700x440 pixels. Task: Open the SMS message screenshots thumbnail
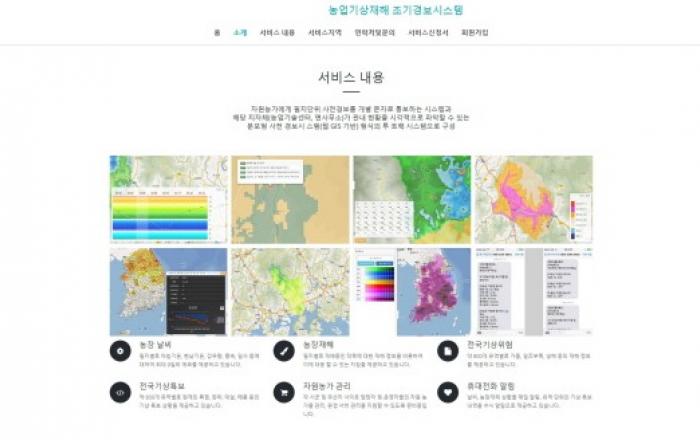(534, 291)
